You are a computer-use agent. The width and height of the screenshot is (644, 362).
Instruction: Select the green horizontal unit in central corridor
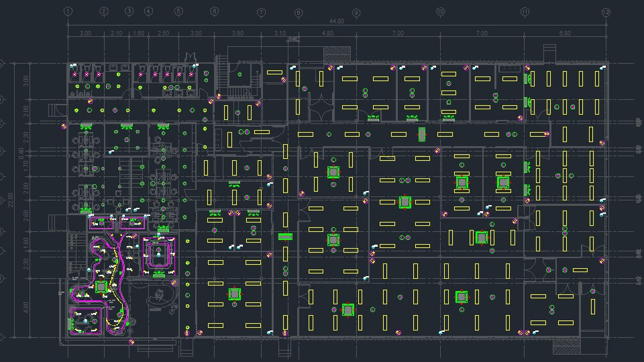coord(285,236)
